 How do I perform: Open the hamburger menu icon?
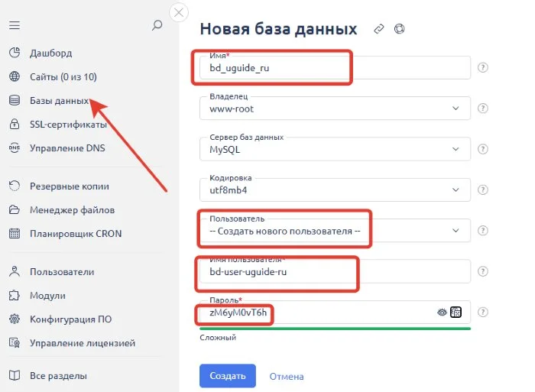[x=15, y=25]
